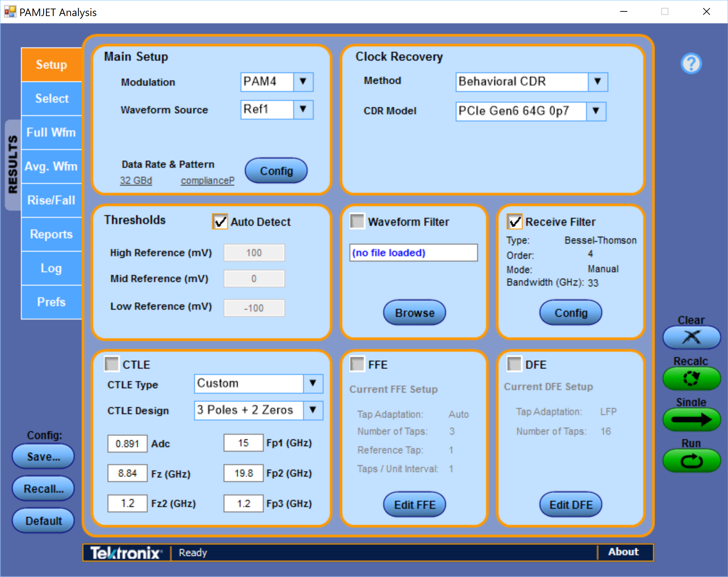Screen dimensions: 728x577
Task: Switch to the Rise/Fall tab
Action: (51, 200)
